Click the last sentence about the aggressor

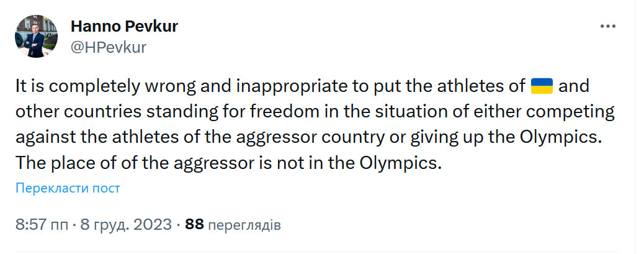pyautogui.click(x=231, y=165)
